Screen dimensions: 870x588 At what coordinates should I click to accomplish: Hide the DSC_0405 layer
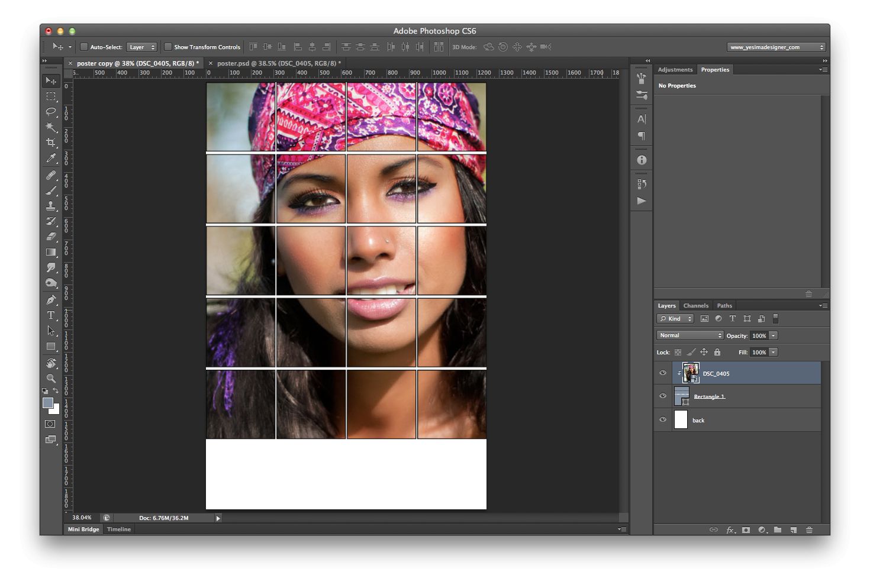click(x=663, y=373)
